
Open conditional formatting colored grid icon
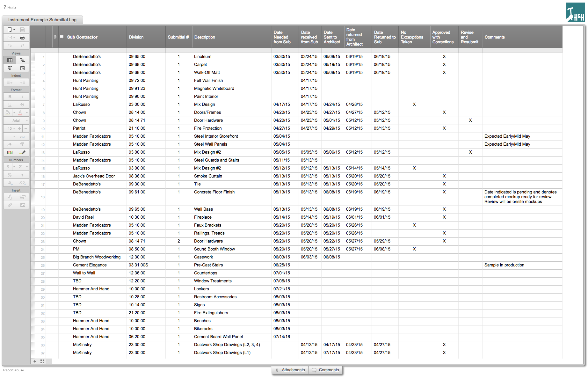[x=10, y=152]
